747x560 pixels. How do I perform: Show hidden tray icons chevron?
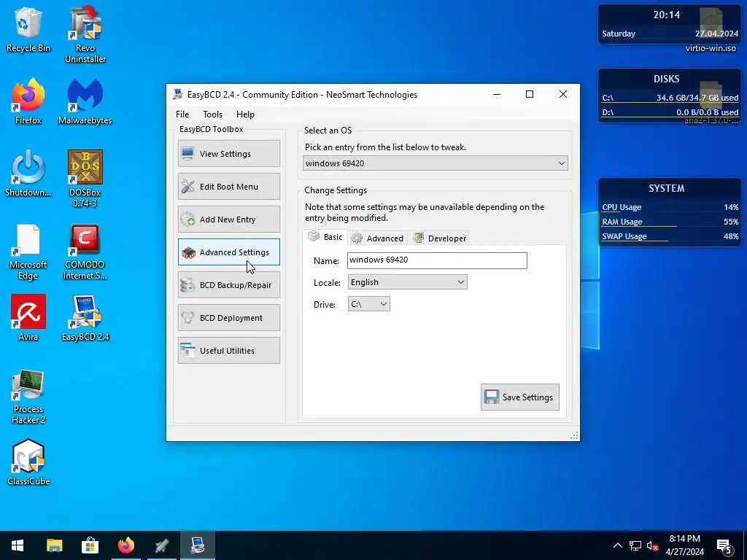click(x=617, y=545)
